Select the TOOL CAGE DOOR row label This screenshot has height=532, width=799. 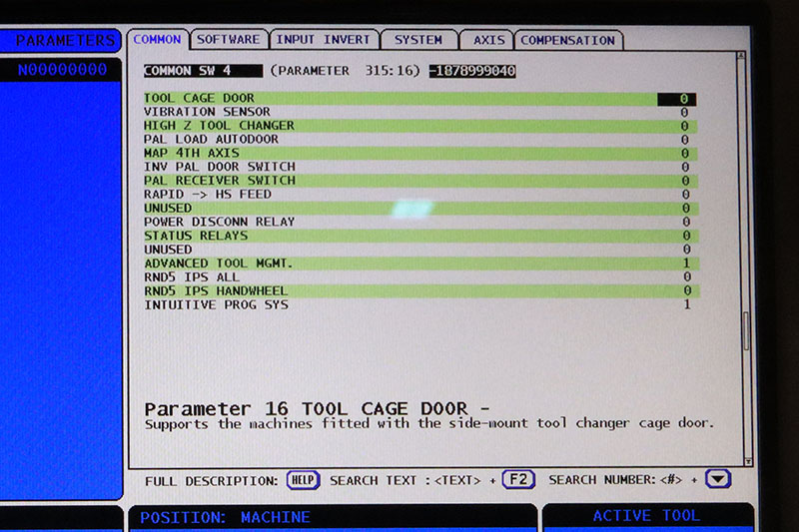(x=199, y=98)
